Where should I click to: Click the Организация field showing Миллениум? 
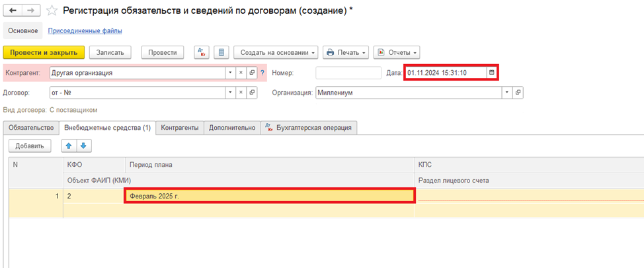pos(409,93)
